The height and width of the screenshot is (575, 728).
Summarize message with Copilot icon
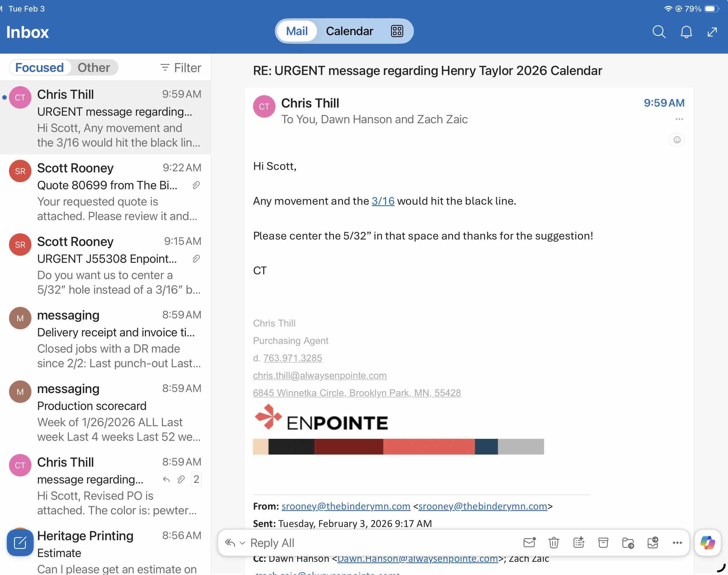click(579, 543)
